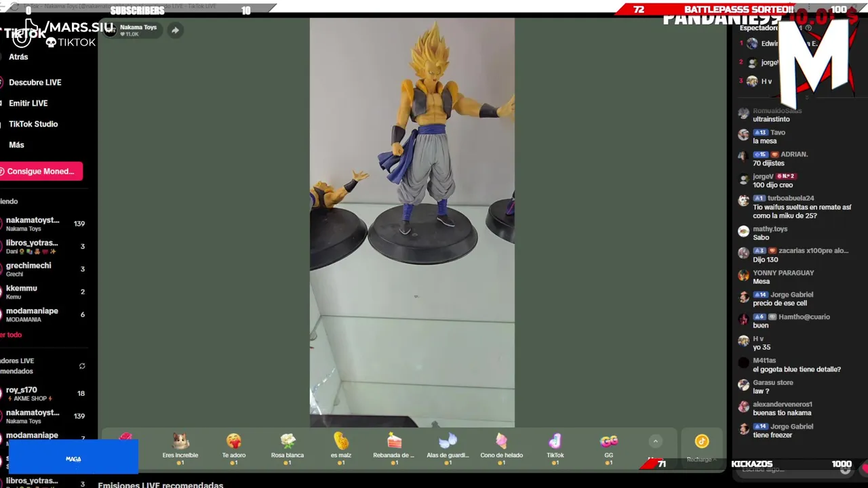Click the 'ultrainstinto' chat message
Viewport: 868px width, 488px height.
(771, 119)
